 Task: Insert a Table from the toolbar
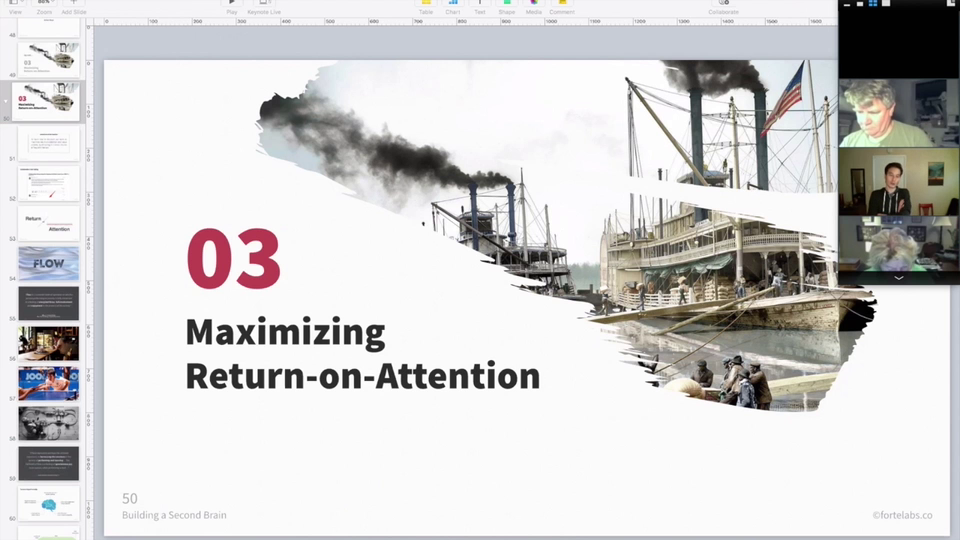point(426,6)
